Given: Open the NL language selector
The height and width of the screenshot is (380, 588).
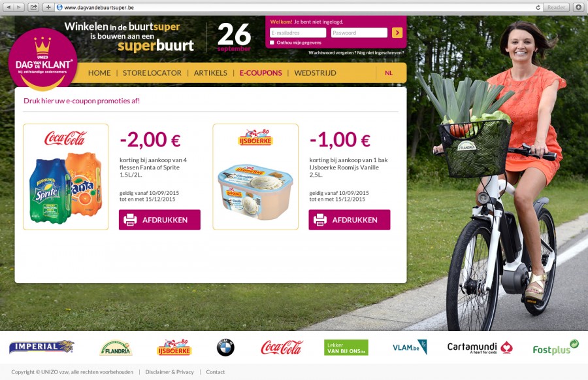Looking at the screenshot, I should (x=389, y=73).
